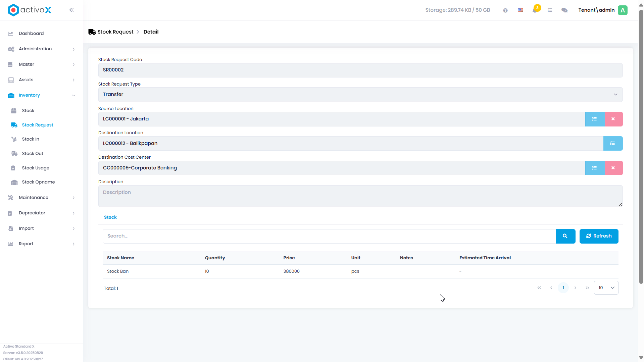Click the Price column header
The image size is (644, 362).
click(289, 258)
